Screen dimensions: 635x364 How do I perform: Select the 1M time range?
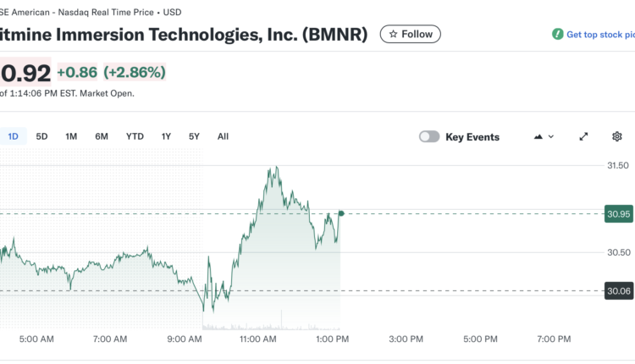point(71,136)
